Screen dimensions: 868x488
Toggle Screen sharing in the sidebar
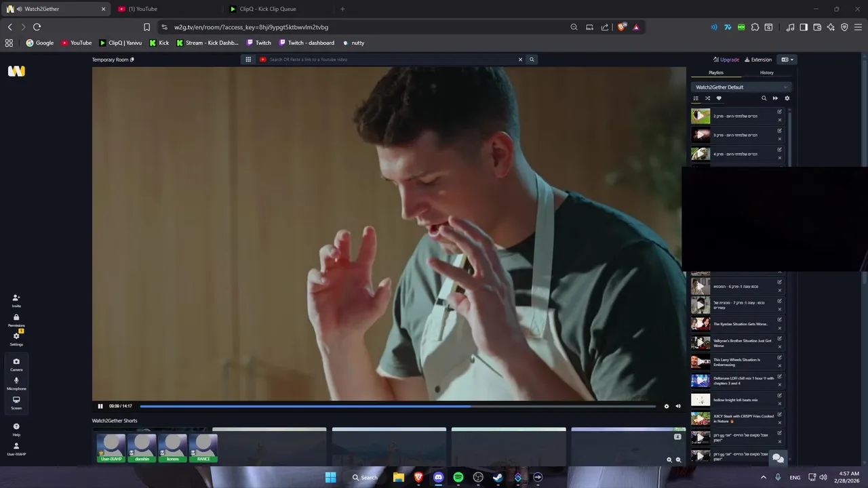click(16, 403)
